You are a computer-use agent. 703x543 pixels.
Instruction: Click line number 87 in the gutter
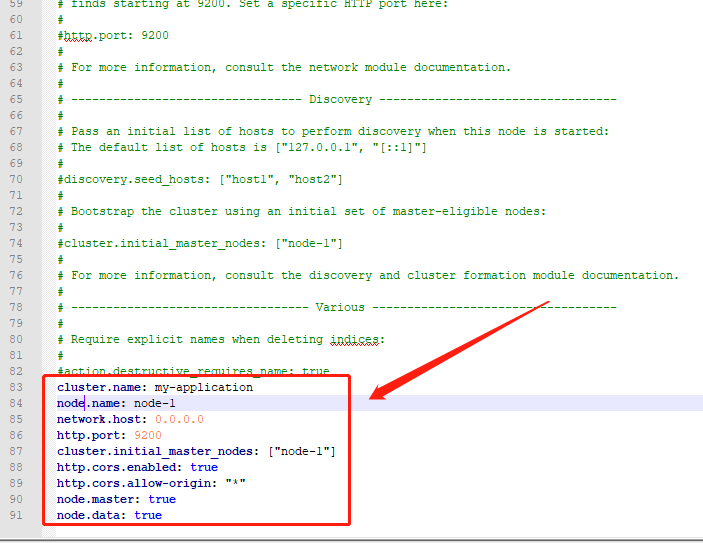click(16, 452)
